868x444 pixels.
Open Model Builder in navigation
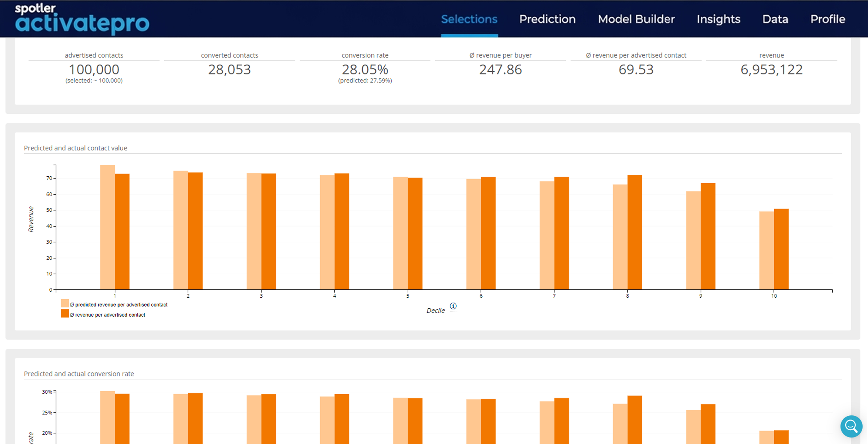pyautogui.click(x=636, y=19)
